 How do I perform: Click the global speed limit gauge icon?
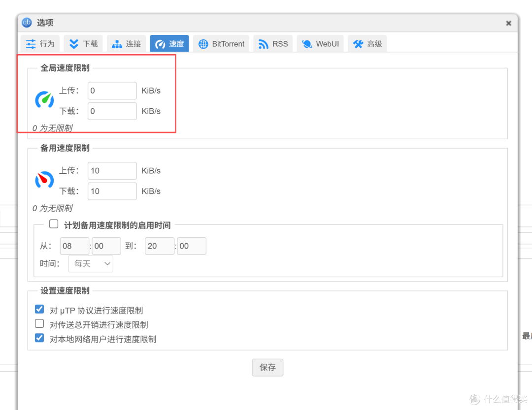point(44,99)
